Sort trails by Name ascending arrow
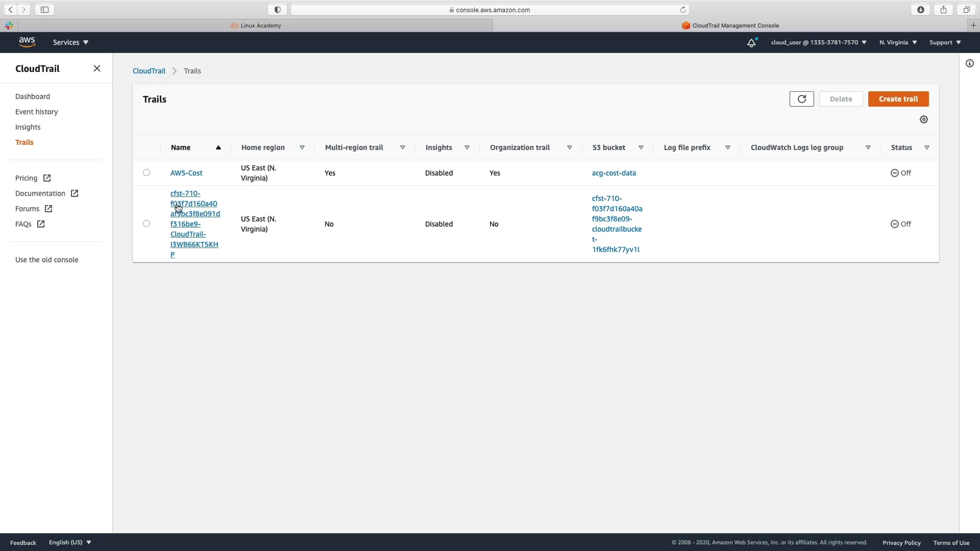The width and height of the screenshot is (980, 551). 218,147
